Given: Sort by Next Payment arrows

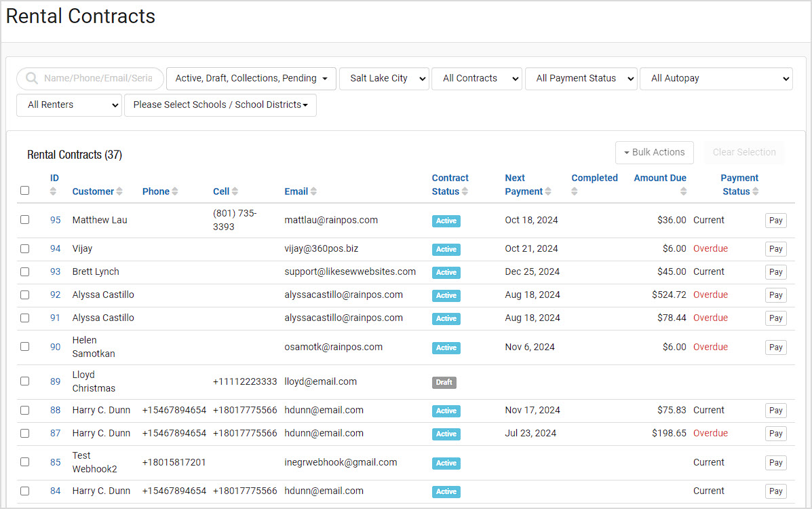Looking at the screenshot, I should point(548,191).
